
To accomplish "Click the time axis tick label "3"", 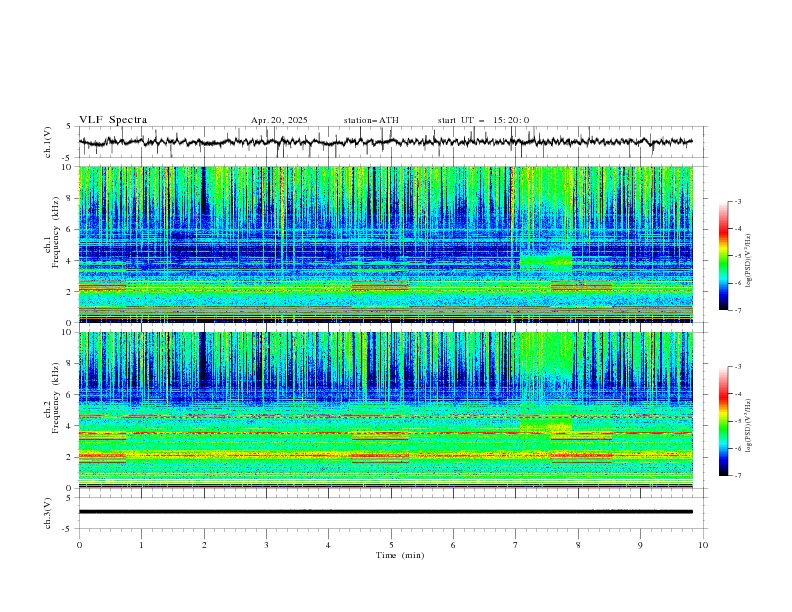I will [266, 545].
